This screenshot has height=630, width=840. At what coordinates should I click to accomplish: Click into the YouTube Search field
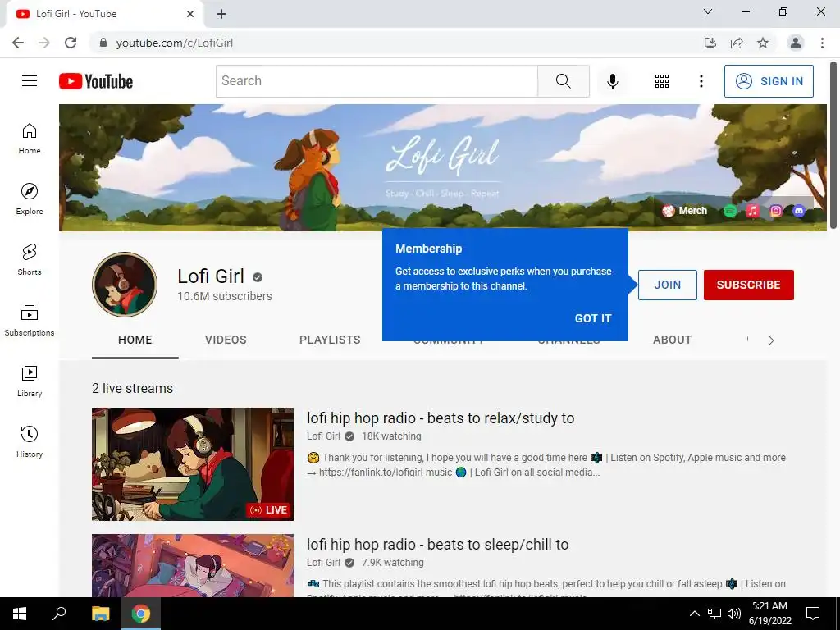[377, 81]
